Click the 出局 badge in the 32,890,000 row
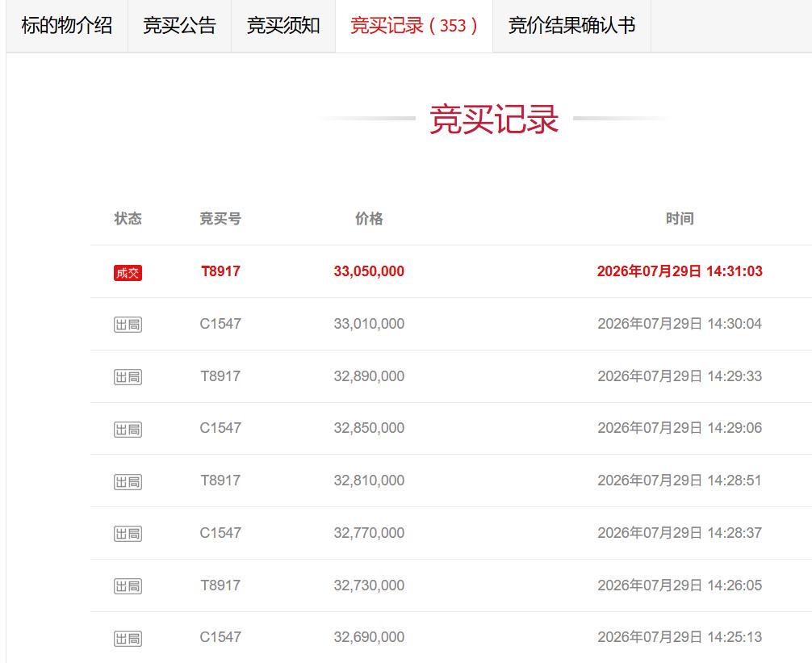This screenshot has height=663, width=812. (128, 377)
